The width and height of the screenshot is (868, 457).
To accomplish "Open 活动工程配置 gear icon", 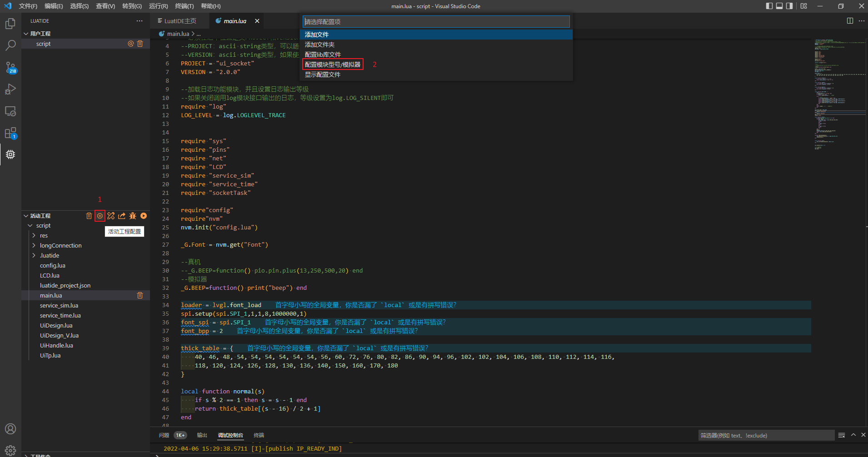I will pyautogui.click(x=100, y=216).
